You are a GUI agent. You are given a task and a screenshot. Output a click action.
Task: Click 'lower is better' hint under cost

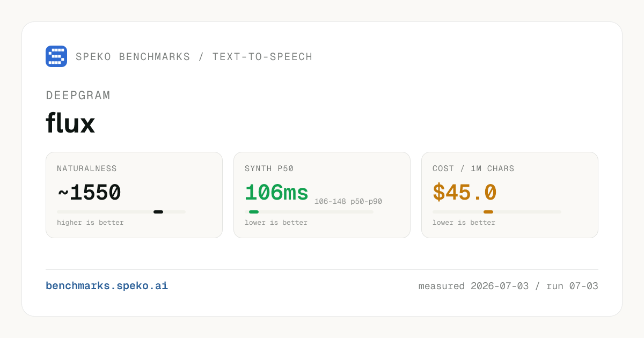(464, 223)
